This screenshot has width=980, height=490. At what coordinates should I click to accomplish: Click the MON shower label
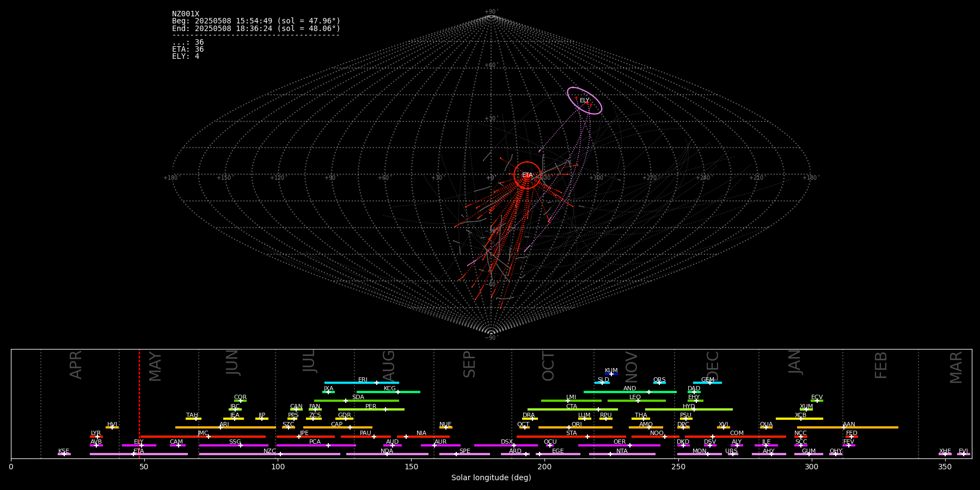(x=700, y=451)
